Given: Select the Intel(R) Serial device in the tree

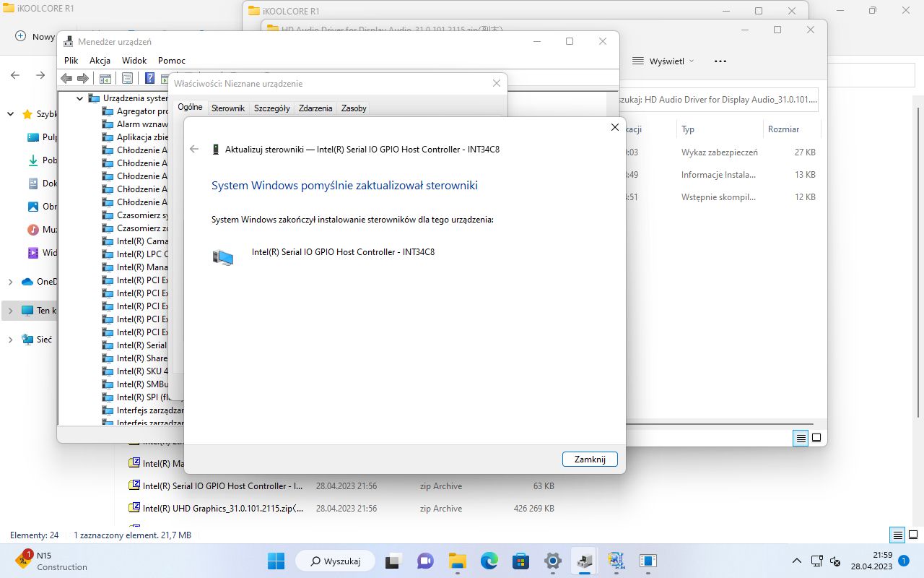Looking at the screenshot, I should (135, 345).
